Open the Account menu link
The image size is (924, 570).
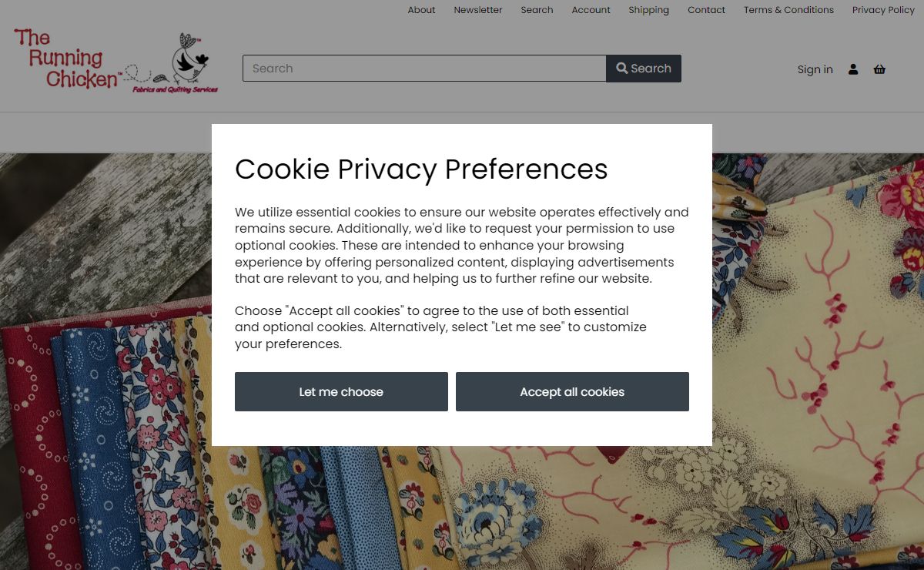(591, 10)
